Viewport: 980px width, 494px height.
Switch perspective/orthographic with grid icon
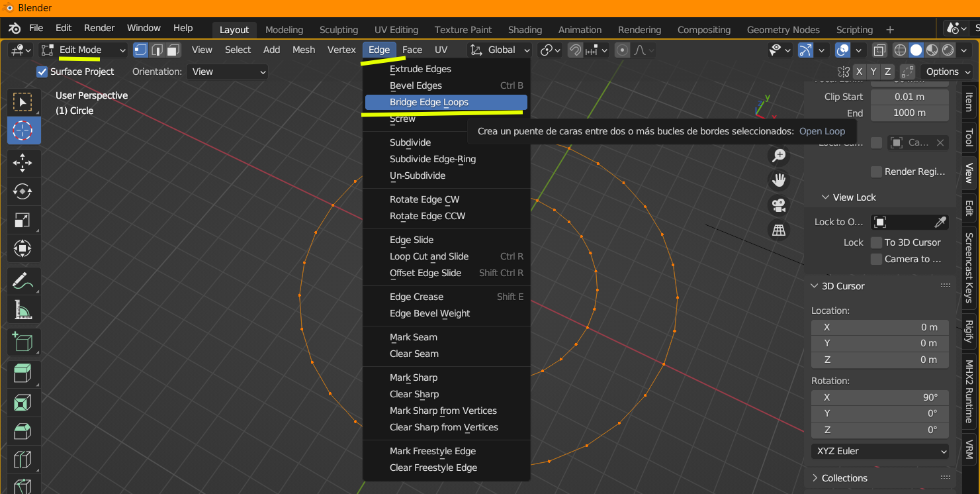(779, 230)
